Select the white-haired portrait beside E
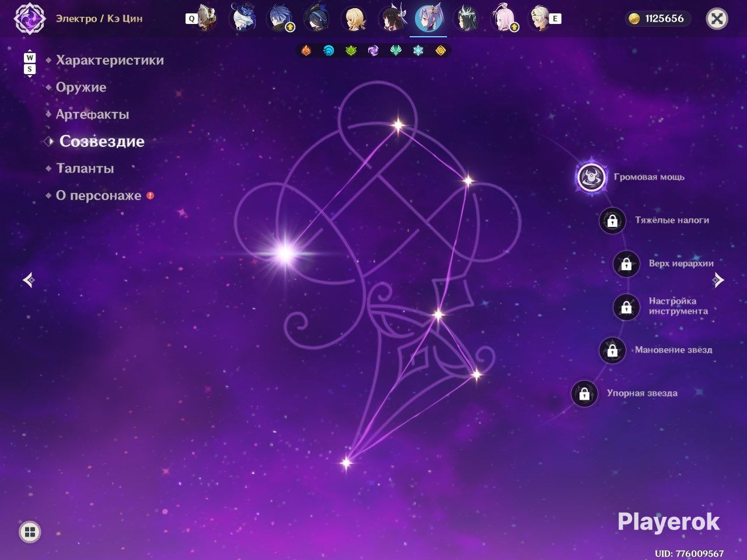This screenshot has width=747, height=560. (x=540, y=19)
